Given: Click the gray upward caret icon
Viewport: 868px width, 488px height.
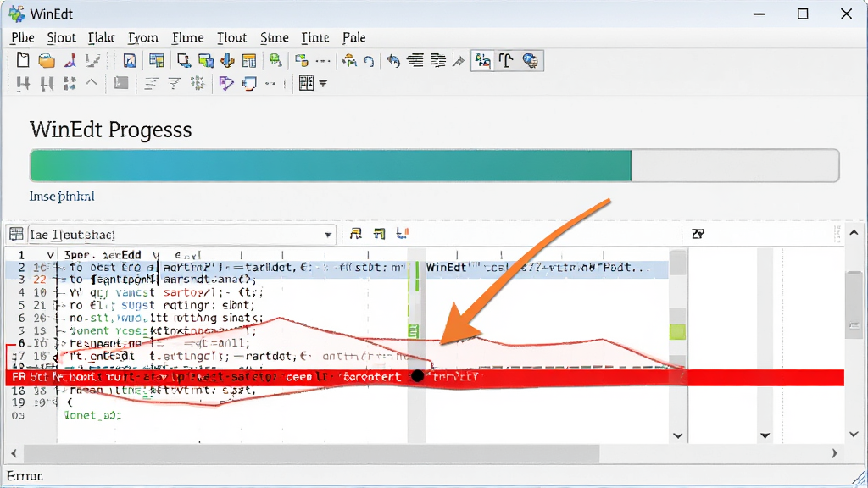Looking at the screenshot, I should [92, 82].
